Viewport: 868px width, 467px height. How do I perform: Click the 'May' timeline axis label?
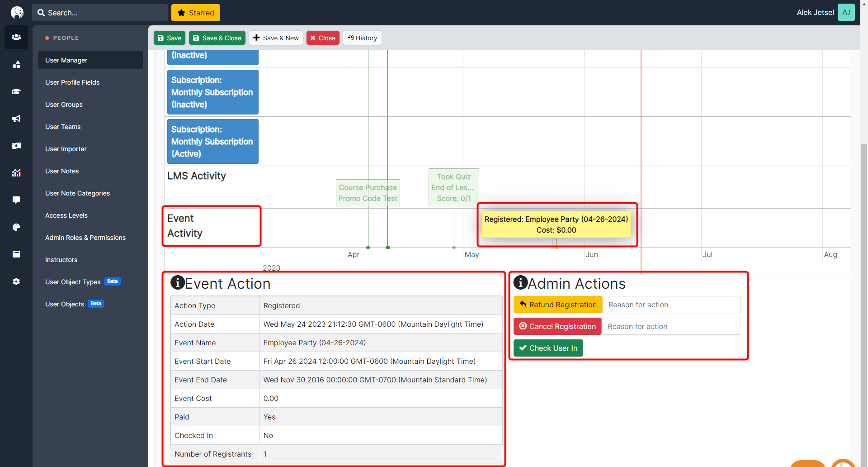pos(472,254)
